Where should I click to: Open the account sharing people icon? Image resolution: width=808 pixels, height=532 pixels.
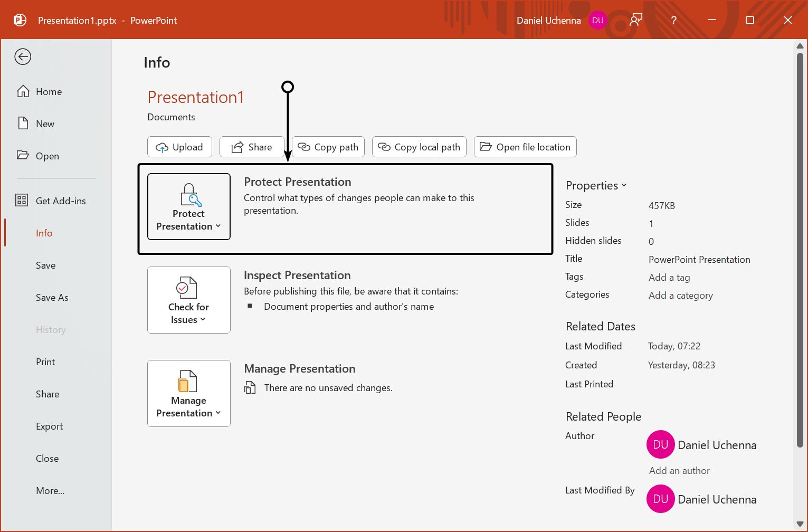[635, 20]
